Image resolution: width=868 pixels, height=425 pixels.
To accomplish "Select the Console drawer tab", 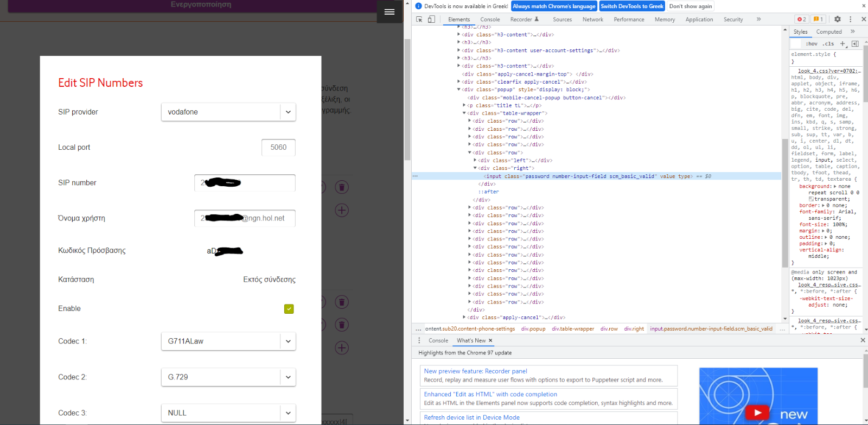I will pyautogui.click(x=438, y=341).
